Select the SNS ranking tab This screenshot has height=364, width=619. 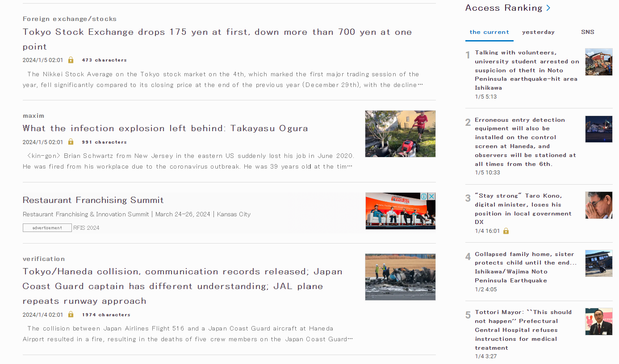[587, 32]
